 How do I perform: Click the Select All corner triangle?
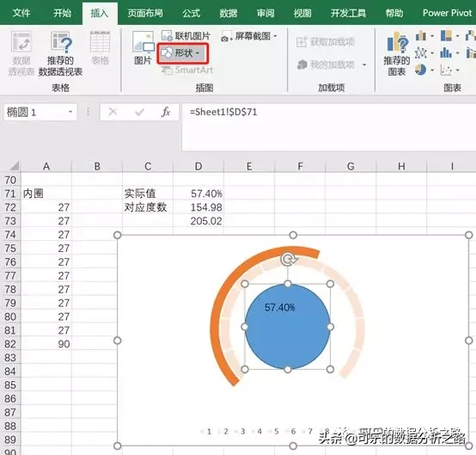coord(15,166)
